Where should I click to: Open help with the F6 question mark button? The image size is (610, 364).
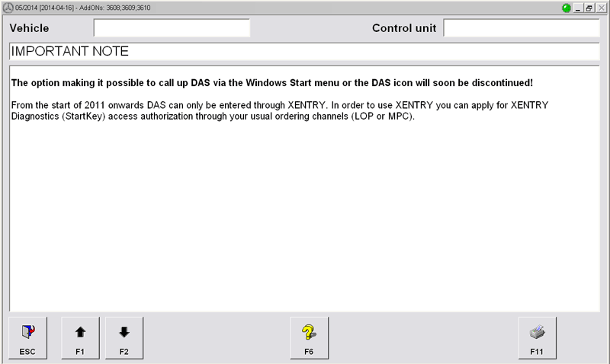tap(309, 338)
